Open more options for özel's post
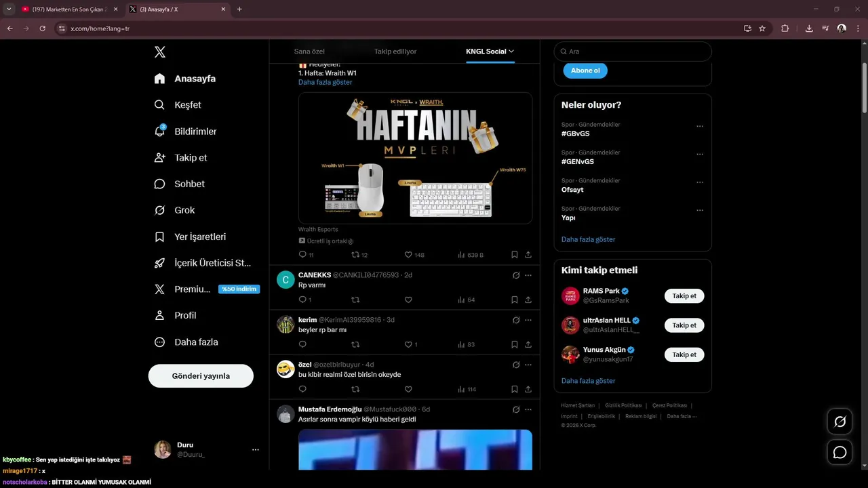The image size is (868, 488). point(528,365)
